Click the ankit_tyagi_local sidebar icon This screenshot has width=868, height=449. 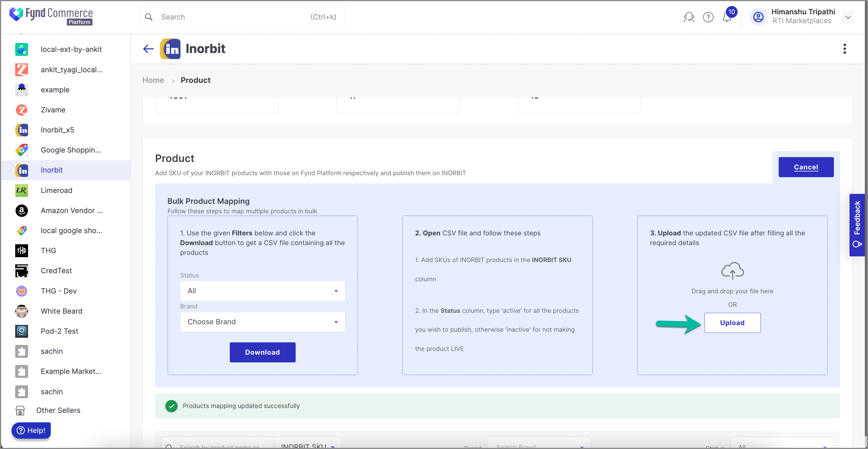pos(21,69)
